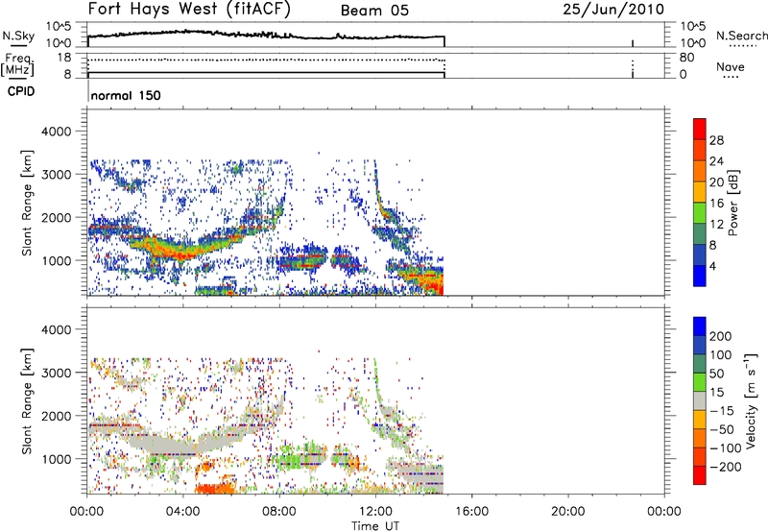
Task: Click the '12:00' time axis tick label
Action: (375, 512)
